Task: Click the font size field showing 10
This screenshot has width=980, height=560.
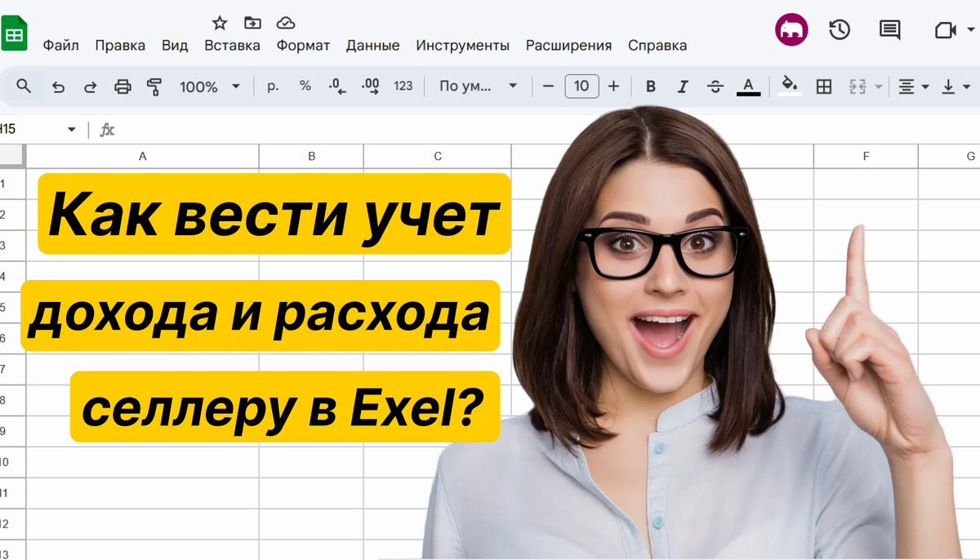Action: [x=581, y=86]
